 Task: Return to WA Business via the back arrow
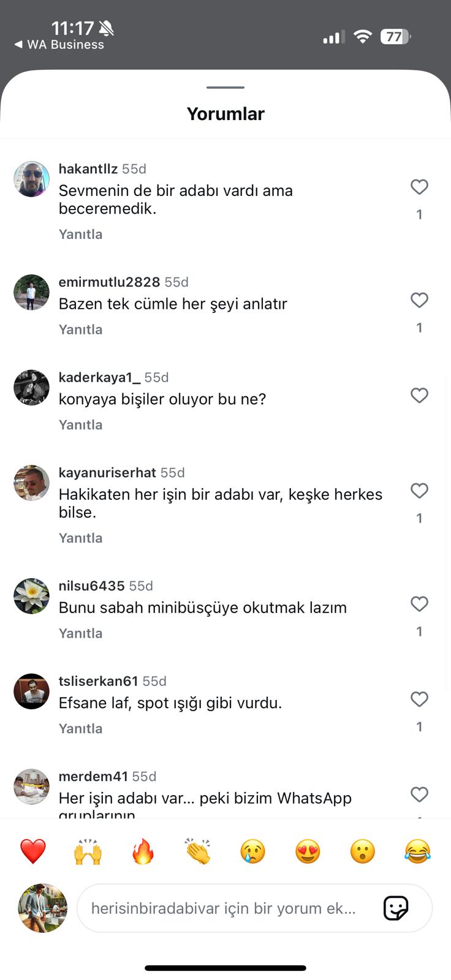(59, 45)
